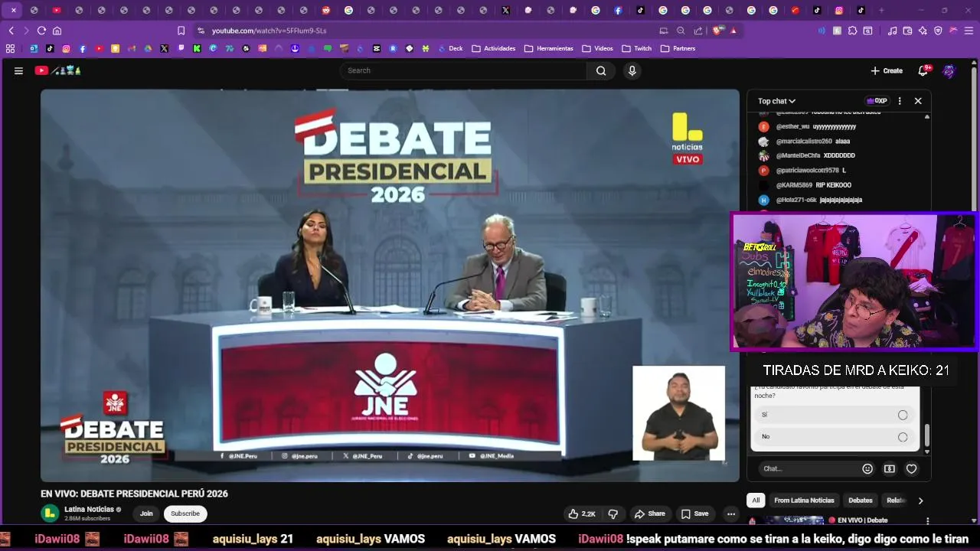This screenshot has width=980, height=551.
Task: Select the From Latina Noticias chip
Action: 804,500
